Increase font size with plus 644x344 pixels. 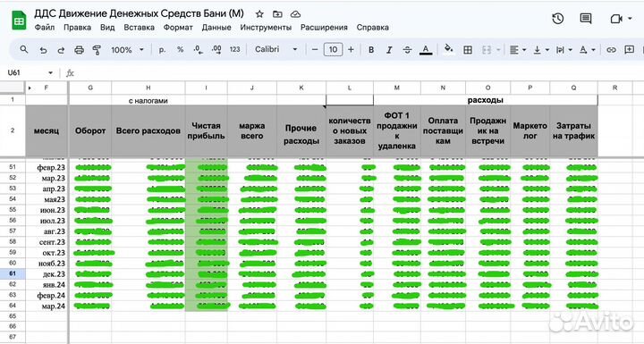[351, 50]
